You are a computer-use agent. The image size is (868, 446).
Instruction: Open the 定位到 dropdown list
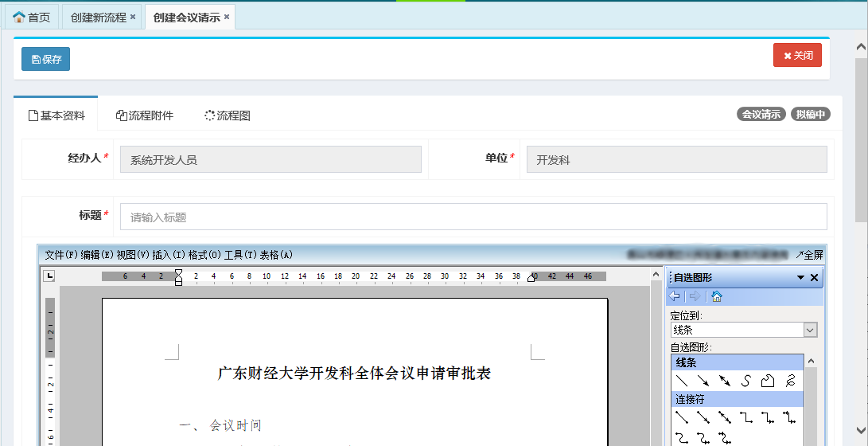(810, 330)
